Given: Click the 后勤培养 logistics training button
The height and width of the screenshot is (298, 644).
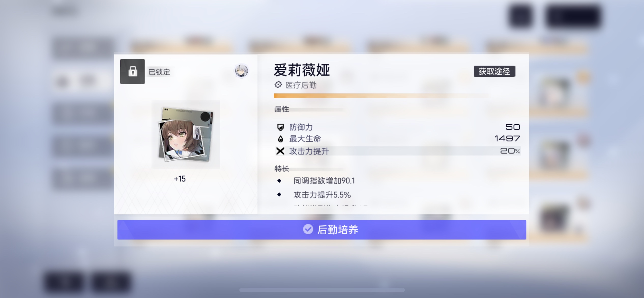Looking at the screenshot, I should coord(321,229).
